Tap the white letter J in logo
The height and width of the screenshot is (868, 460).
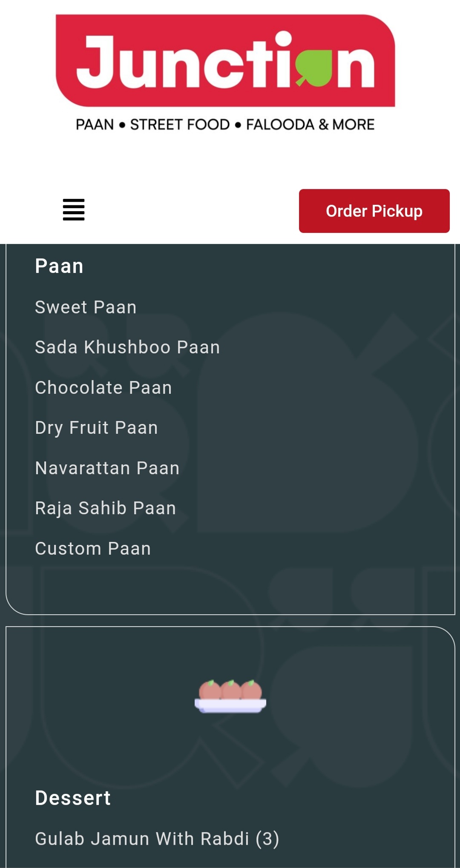(95, 62)
